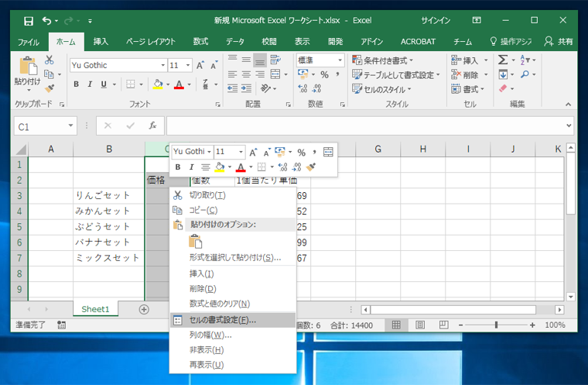Click the mini toolbar Merge cells icon
The image size is (588, 385).
pos(328,152)
